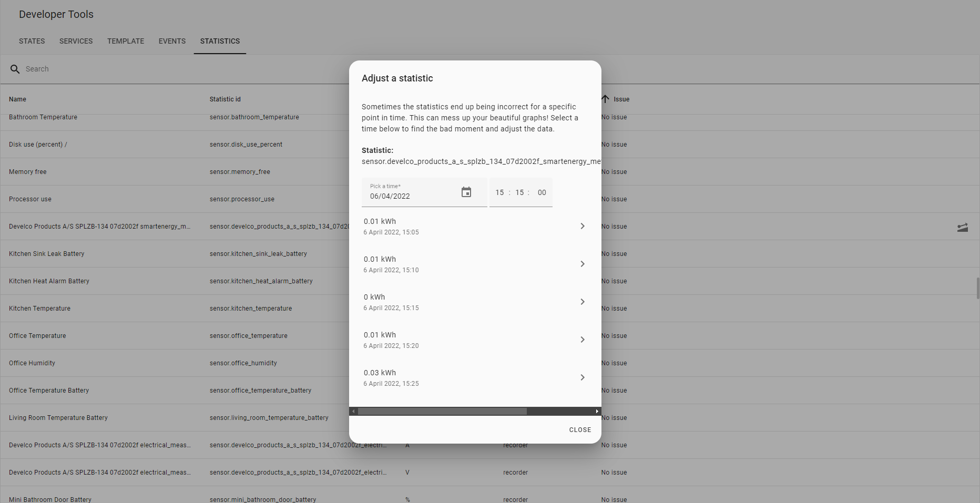
Task: Select the Office Temperature Battery row name
Action: coord(49,391)
